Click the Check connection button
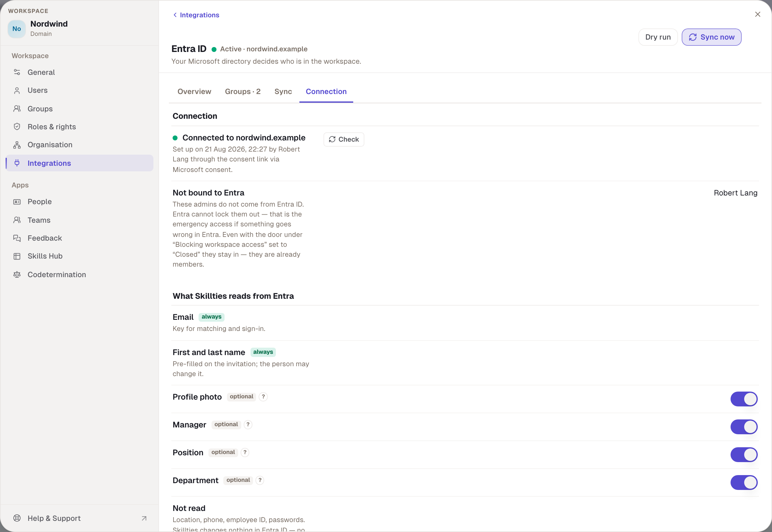Image resolution: width=772 pixels, height=532 pixels. 344,139
